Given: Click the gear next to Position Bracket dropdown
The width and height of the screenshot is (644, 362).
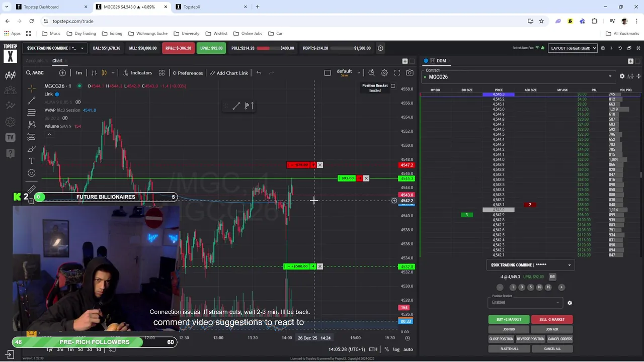Looking at the screenshot, I should pyautogui.click(x=570, y=303).
